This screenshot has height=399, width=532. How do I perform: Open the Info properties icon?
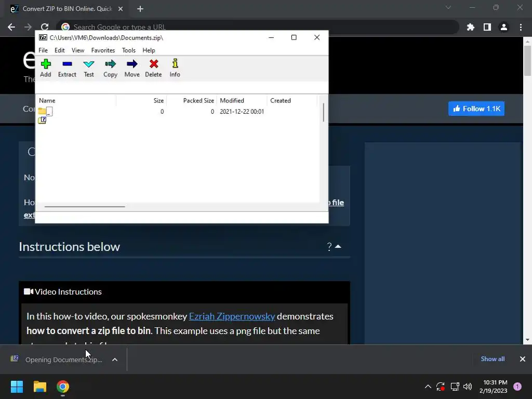(x=175, y=68)
